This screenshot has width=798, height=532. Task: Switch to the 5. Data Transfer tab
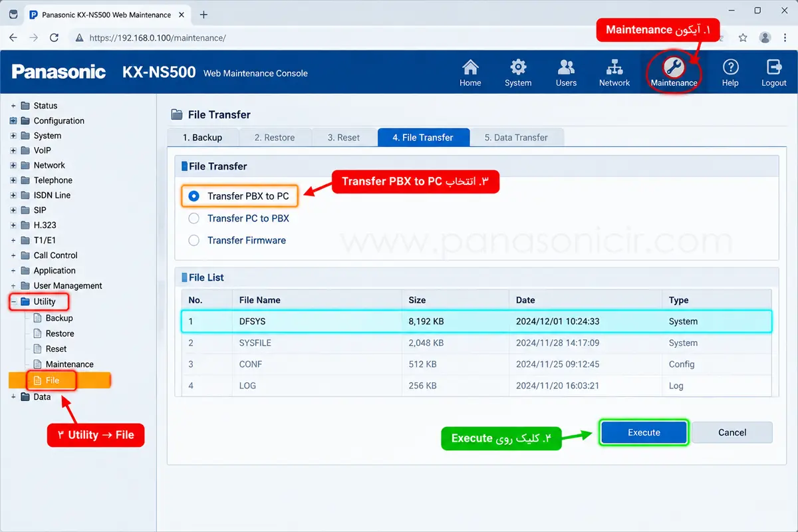pyautogui.click(x=516, y=138)
